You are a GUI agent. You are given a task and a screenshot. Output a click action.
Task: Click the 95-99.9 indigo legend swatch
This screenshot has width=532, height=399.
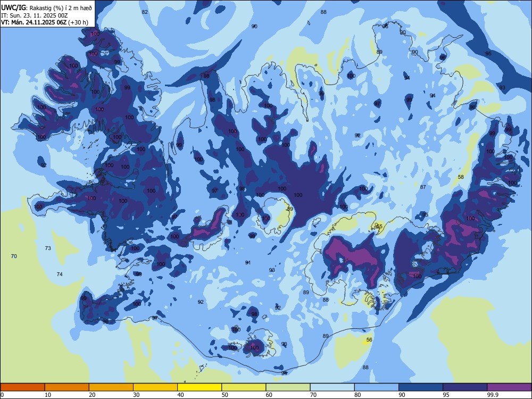pos(465,387)
